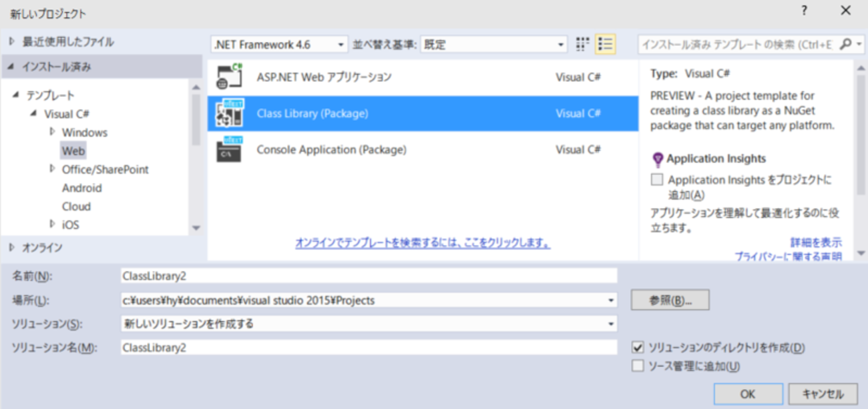868x409 pixels.
Task: Click the Application Insights lightbulb icon
Action: point(657,159)
